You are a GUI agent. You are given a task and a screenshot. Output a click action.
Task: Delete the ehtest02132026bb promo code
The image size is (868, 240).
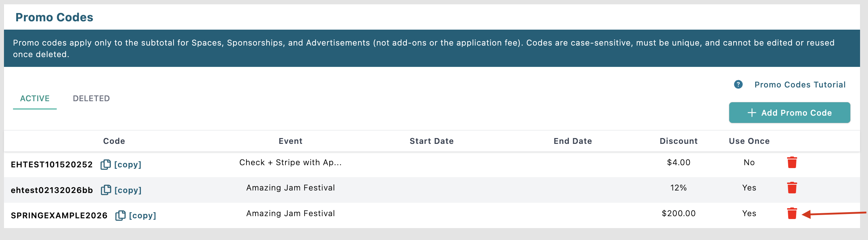[x=792, y=188]
